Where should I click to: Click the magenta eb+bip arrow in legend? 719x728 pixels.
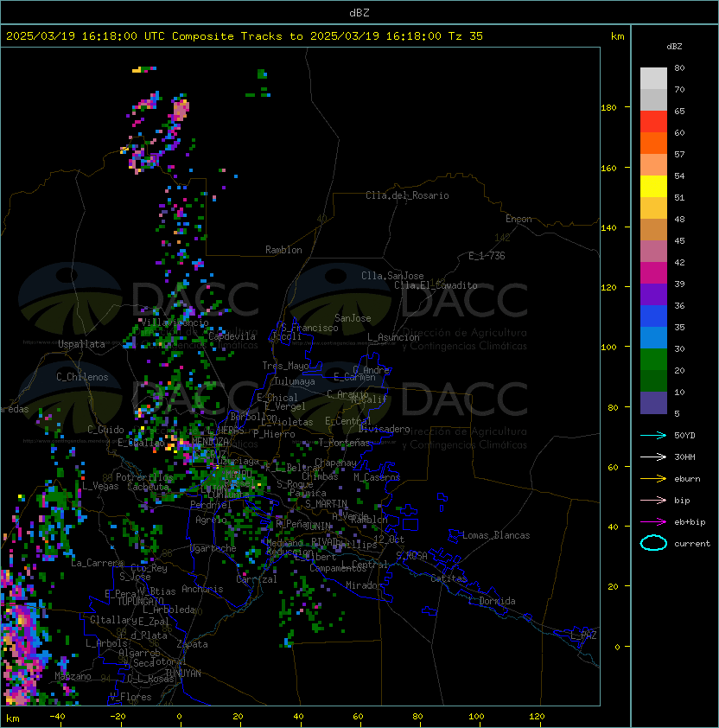653,522
